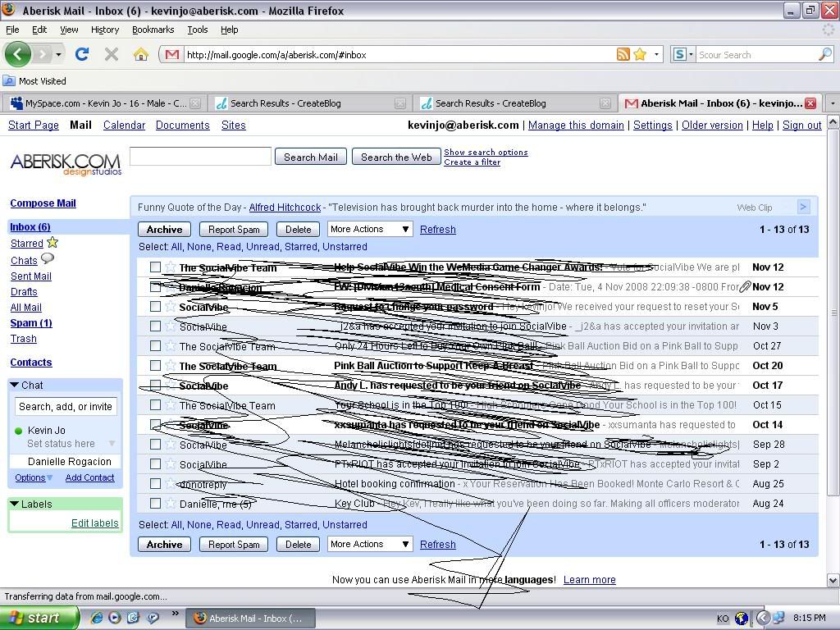Check the Key Club email checkbox
This screenshot has height=630, width=840.
pos(155,504)
